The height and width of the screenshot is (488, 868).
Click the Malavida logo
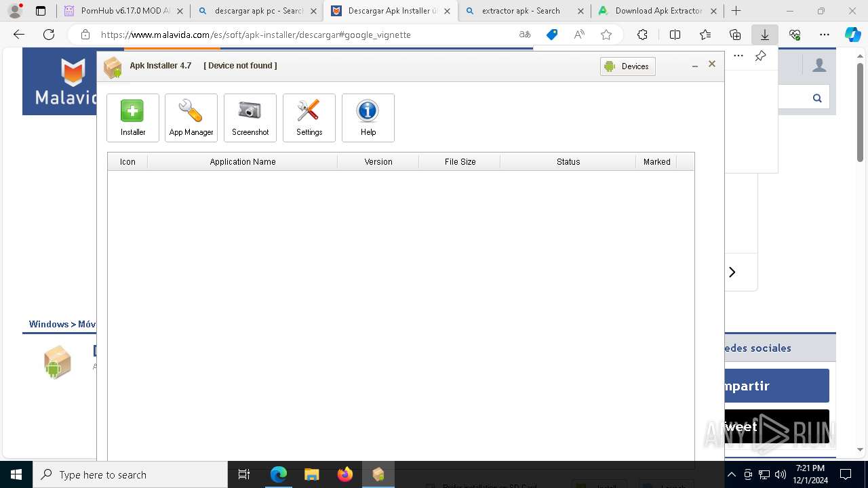pyautogui.click(x=60, y=82)
